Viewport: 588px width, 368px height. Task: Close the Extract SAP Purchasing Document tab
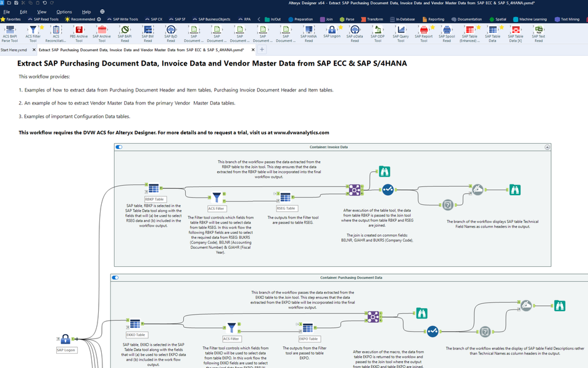253,50
